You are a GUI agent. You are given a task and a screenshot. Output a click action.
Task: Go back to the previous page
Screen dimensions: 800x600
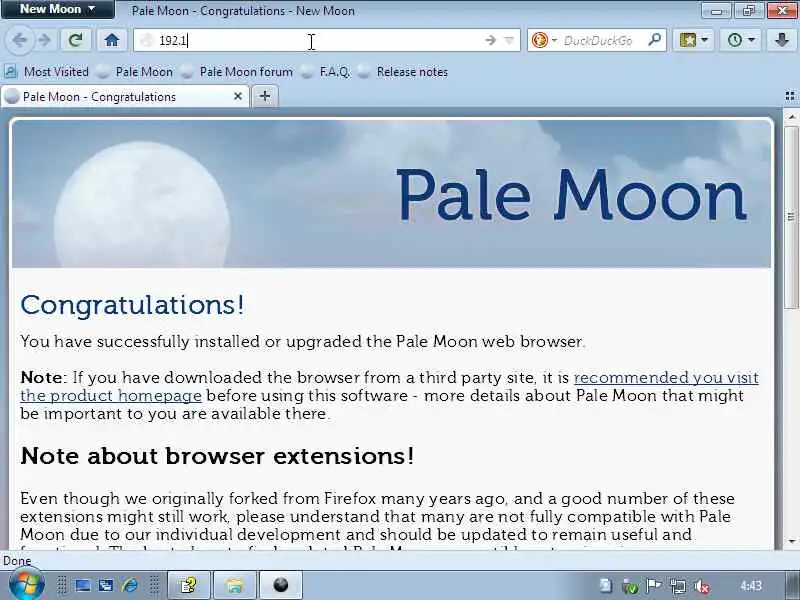tap(20, 40)
